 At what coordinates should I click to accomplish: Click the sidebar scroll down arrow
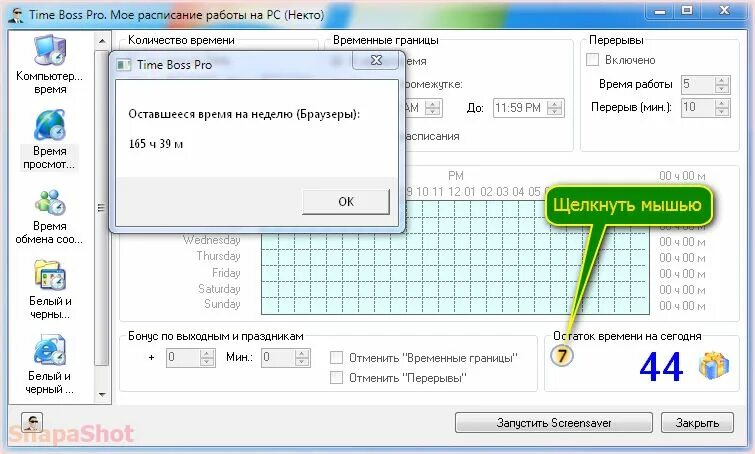[102, 394]
